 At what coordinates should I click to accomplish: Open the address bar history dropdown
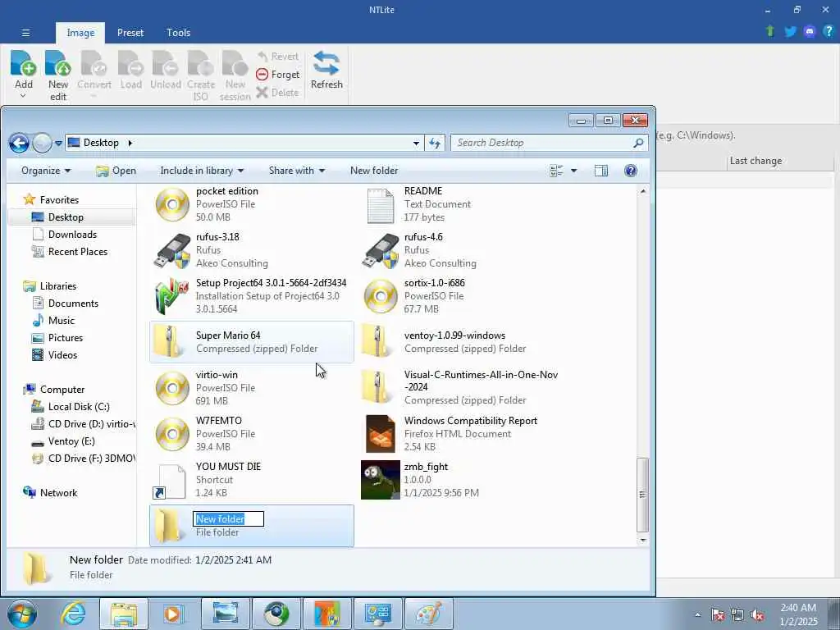(x=416, y=143)
